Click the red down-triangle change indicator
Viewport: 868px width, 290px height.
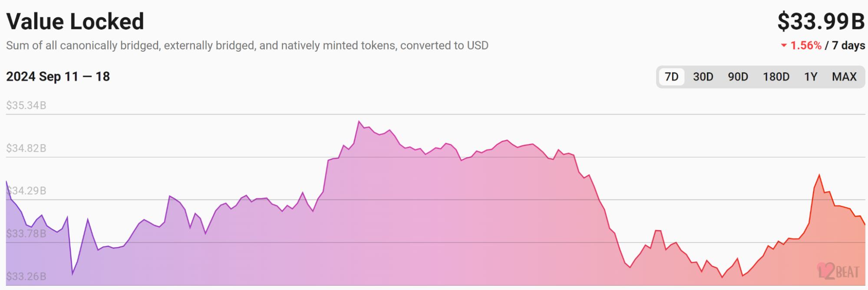pyautogui.click(x=784, y=45)
